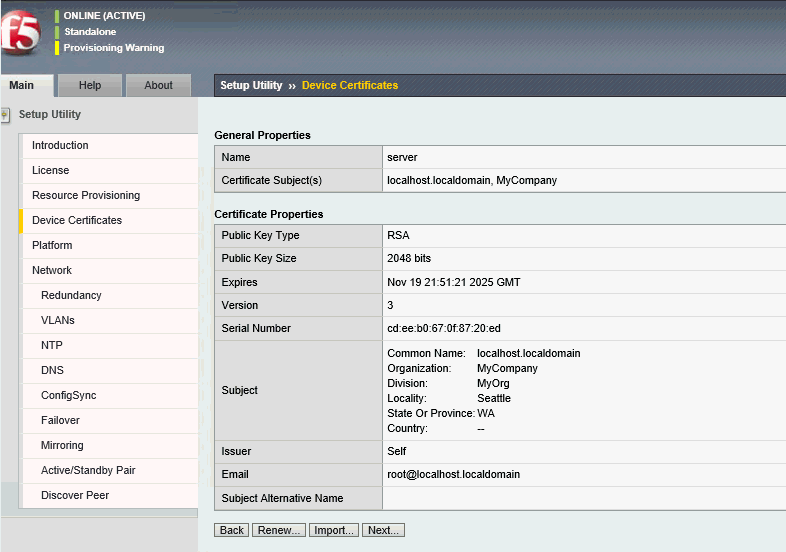The height and width of the screenshot is (552, 786).
Task: Open the Introduction setup page
Action: click(x=60, y=146)
